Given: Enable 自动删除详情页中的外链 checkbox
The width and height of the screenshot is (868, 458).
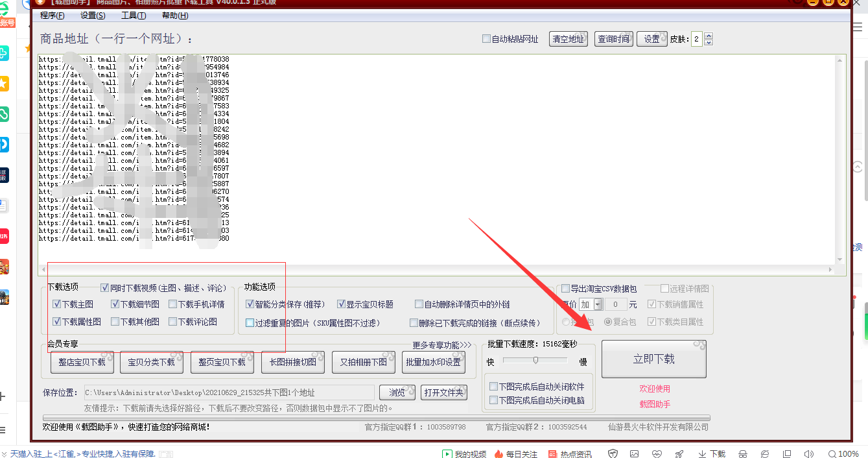Looking at the screenshot, I should click(418, 304).
